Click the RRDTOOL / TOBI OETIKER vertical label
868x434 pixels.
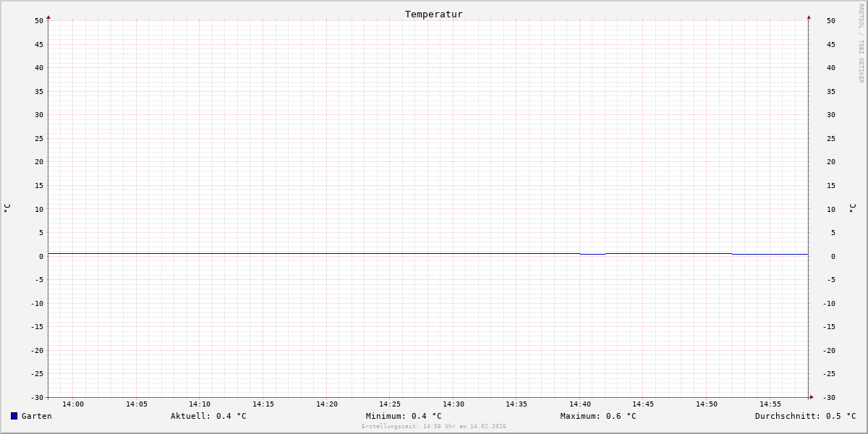[861, 43]
